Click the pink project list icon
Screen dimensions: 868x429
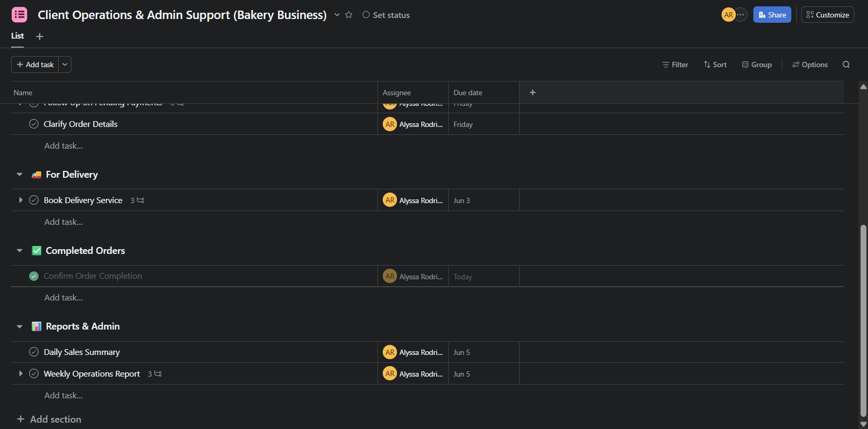[x=20, y=15]
